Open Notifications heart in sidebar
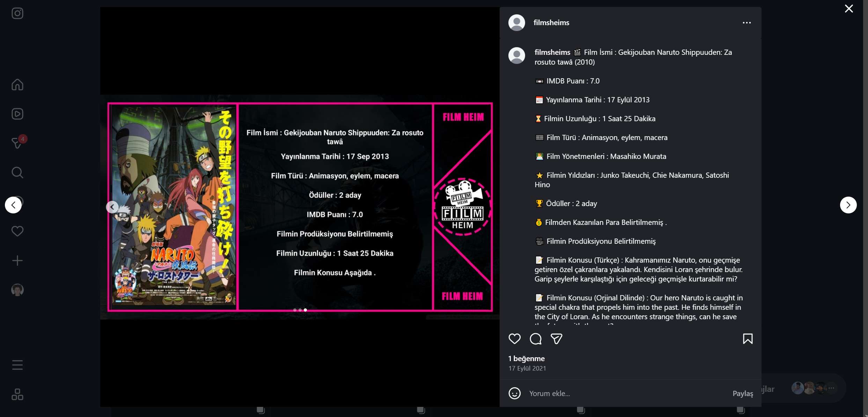868x417 pixels. tap(17, 231)
